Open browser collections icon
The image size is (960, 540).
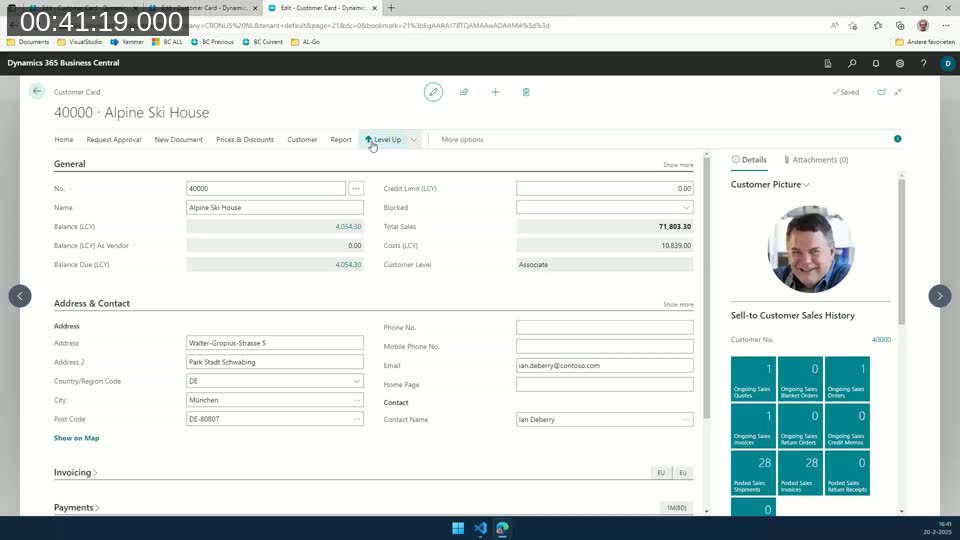point(900,26)
